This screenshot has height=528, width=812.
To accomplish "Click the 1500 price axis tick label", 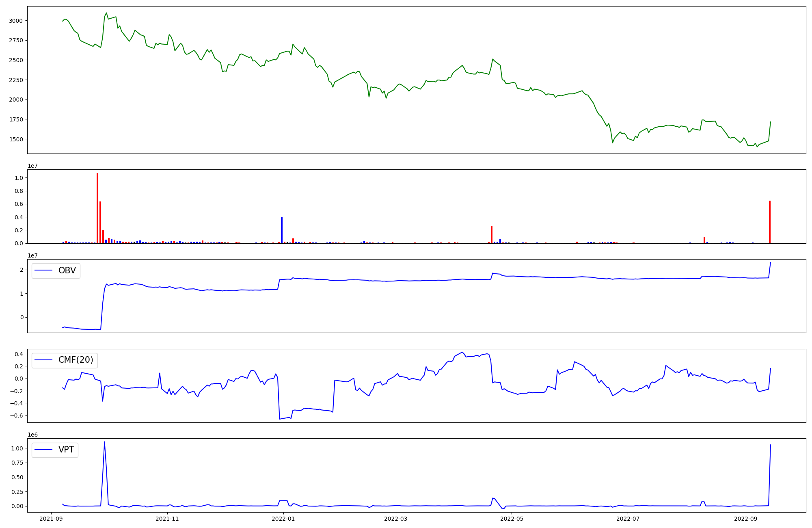I will point(16,139).
